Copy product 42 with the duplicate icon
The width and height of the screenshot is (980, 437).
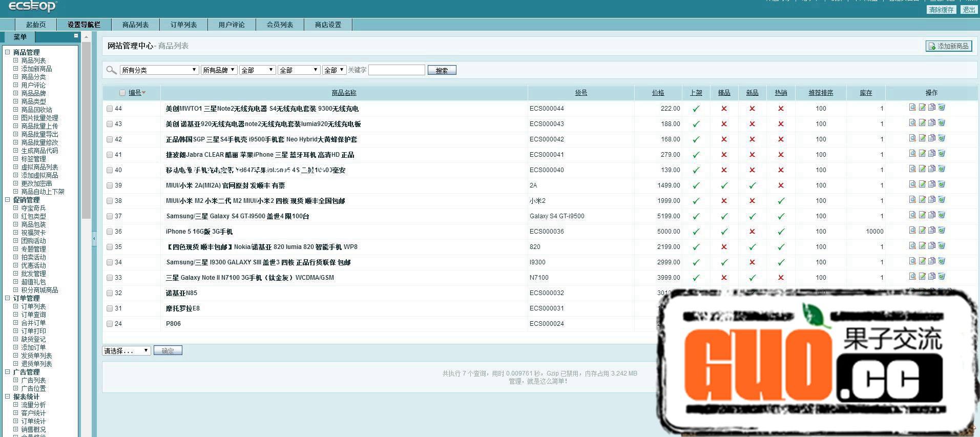pyautogui.click(x=932, y=138)
